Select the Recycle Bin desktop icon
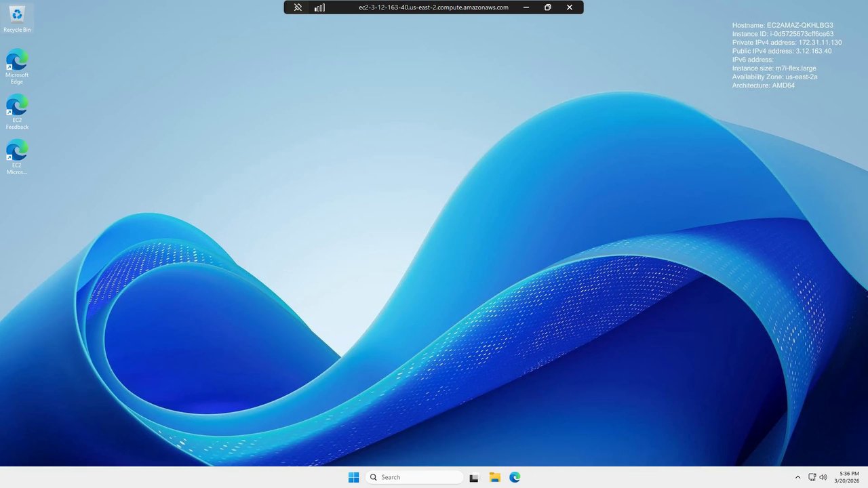Viewport: 868px width, 488px height. [17, 19]
